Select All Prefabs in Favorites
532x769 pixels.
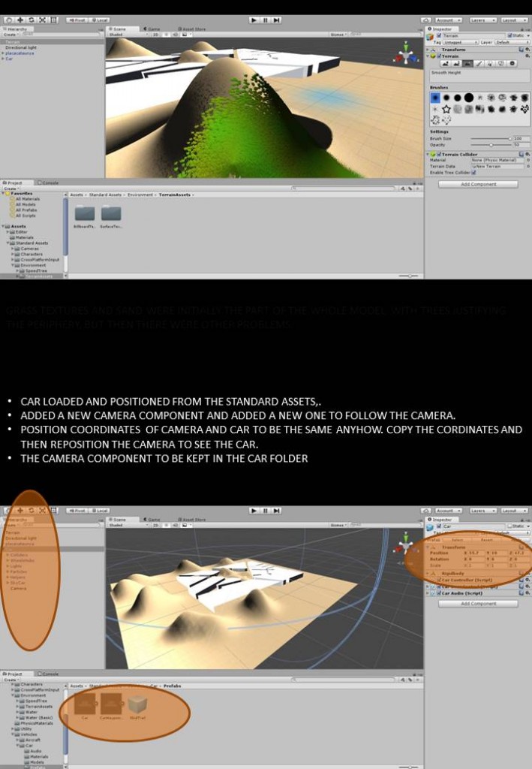click(26, 209)
